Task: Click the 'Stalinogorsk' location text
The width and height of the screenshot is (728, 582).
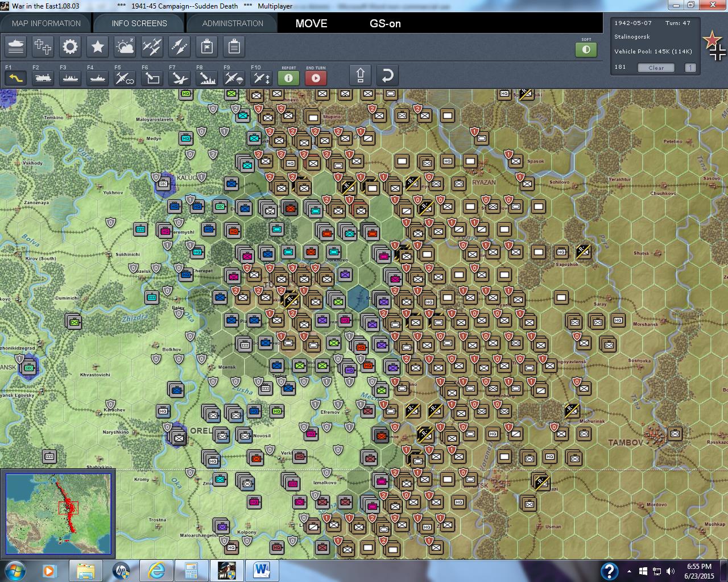Action: (x=632, y=36)
